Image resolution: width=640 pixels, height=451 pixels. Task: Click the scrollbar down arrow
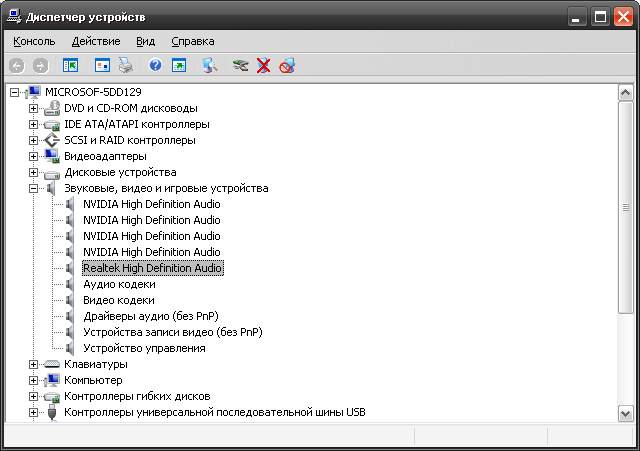[x=625, y=412]
